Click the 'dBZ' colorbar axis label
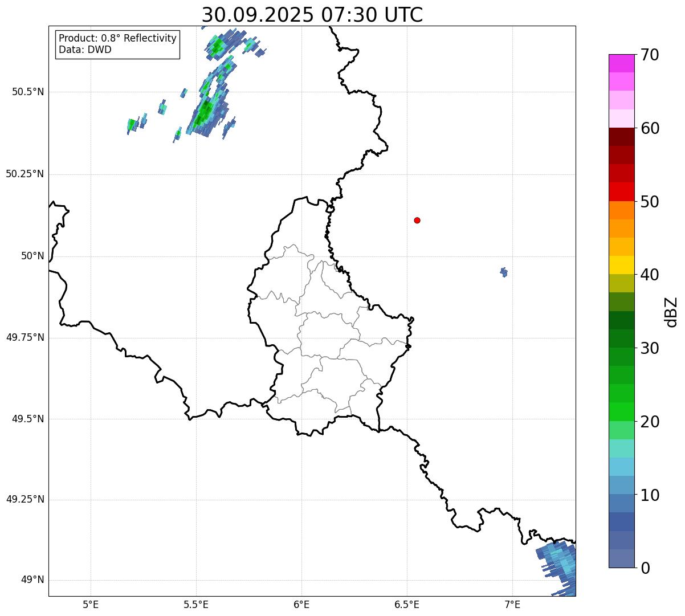Screen dimensions: 685x616 [671, 312]
